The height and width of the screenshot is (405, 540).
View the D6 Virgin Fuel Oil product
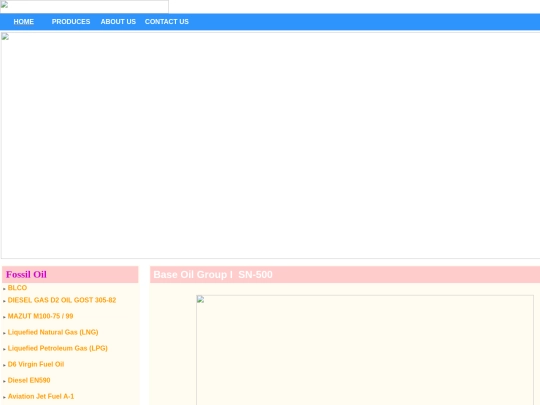click(36, 364)
